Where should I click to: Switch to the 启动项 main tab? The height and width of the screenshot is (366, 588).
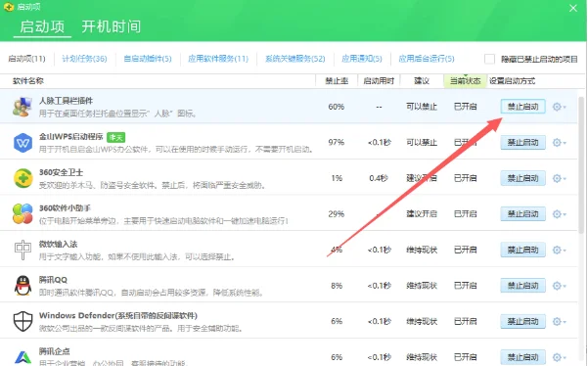42,26
